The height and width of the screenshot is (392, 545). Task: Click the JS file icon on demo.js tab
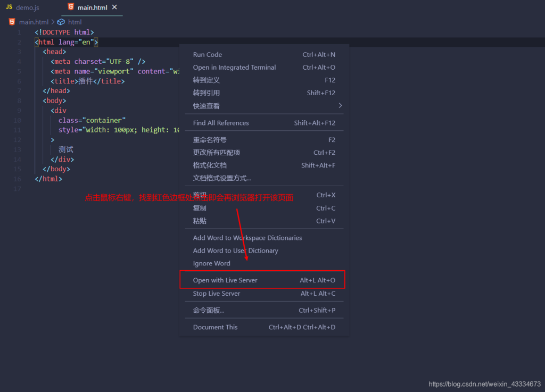pyautogui.click(x=9, y=7)
